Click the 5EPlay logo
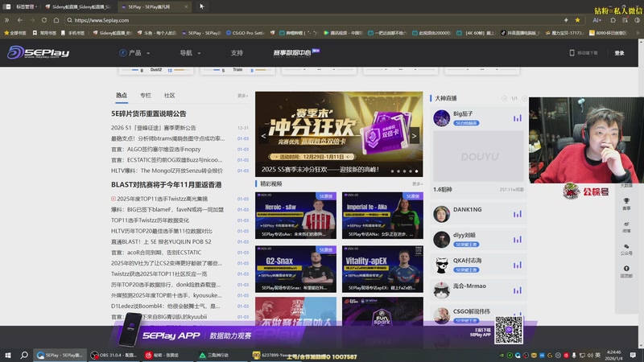Viewport: 644px width, 362px height. pos(38,52)
